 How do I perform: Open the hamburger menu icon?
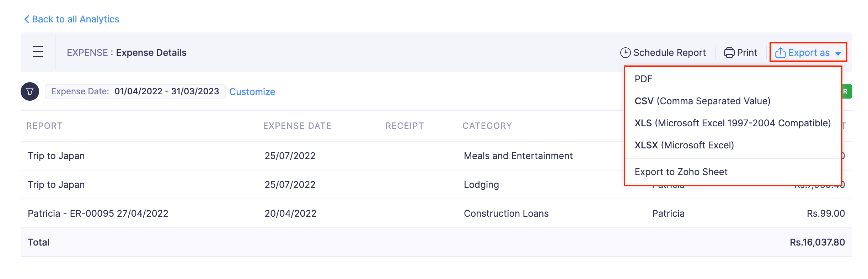pos(38,52)
